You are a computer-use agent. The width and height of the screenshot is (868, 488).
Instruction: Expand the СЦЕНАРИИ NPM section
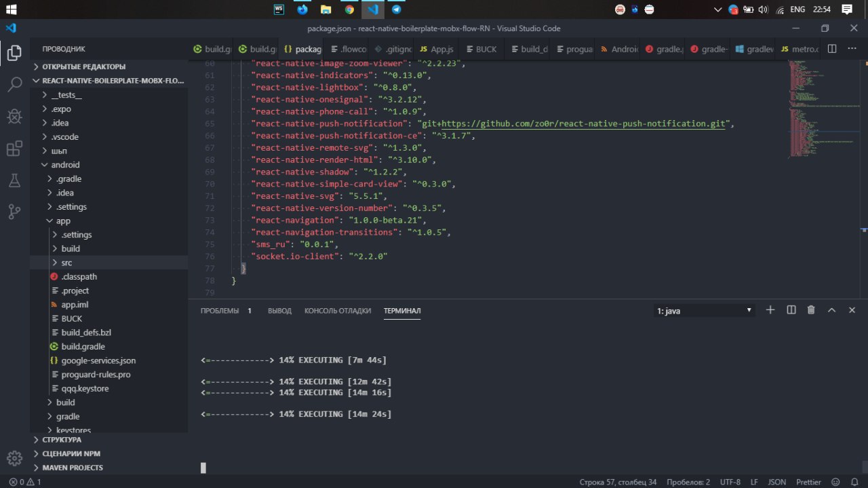coord(108,453)
